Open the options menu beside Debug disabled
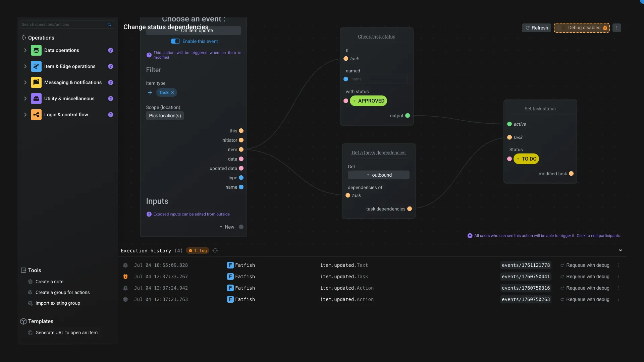The height and width of the screenshot is (362, 644). 617,28
